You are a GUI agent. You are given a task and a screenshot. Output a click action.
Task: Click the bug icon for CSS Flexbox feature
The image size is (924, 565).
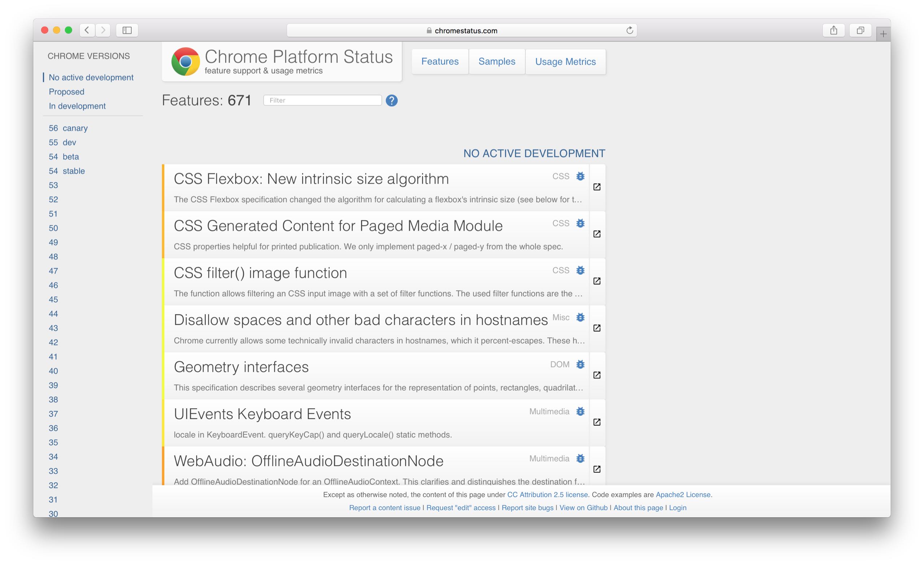pos(580,176)
